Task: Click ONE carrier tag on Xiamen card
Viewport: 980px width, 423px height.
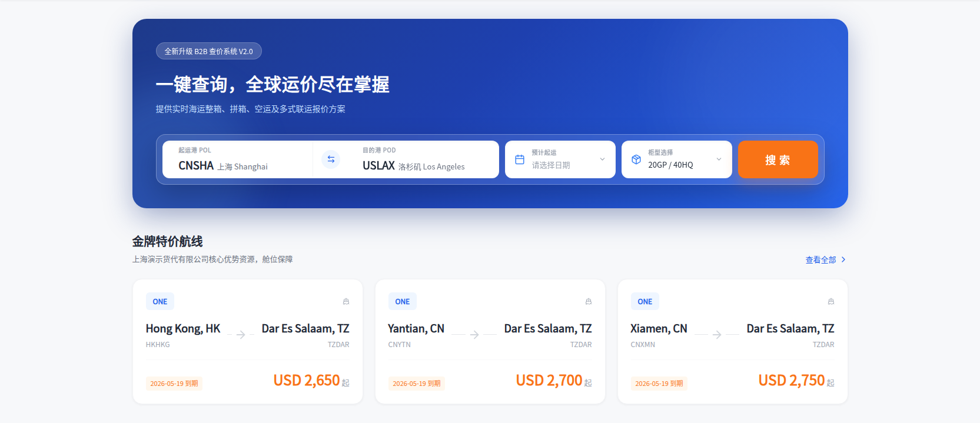Action: click(x=645, y=301)
